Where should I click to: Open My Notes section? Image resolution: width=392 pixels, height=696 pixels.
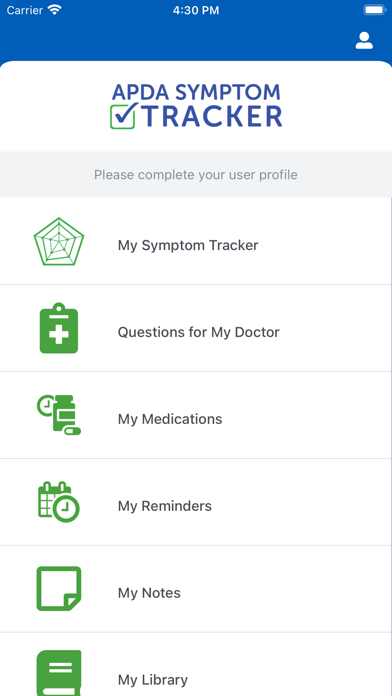tap(196, 589)
